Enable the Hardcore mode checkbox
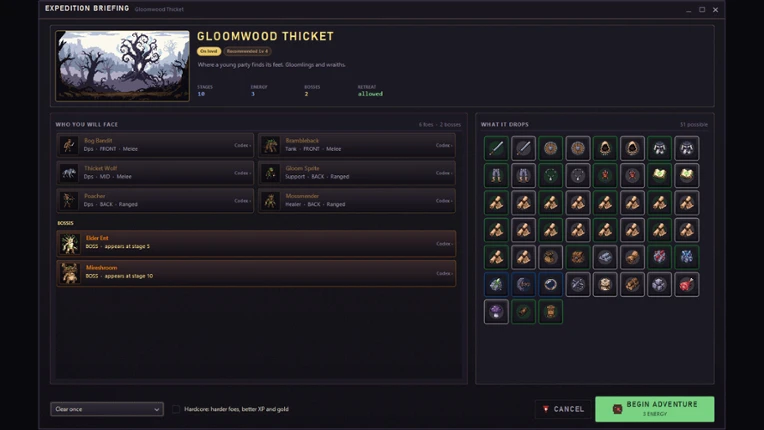This screenshot has height=430, width=764. click(x=176, y=409)
